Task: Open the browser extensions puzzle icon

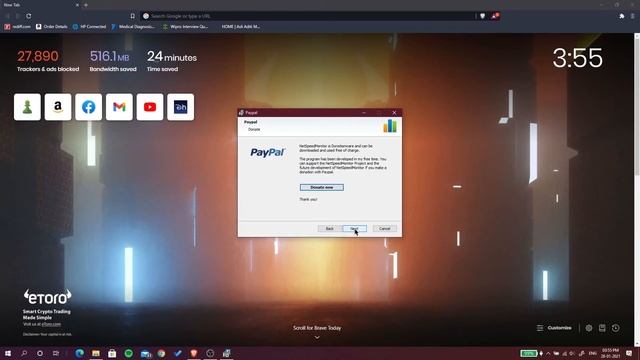Action: pyautogui.click(x=622, y=16)
